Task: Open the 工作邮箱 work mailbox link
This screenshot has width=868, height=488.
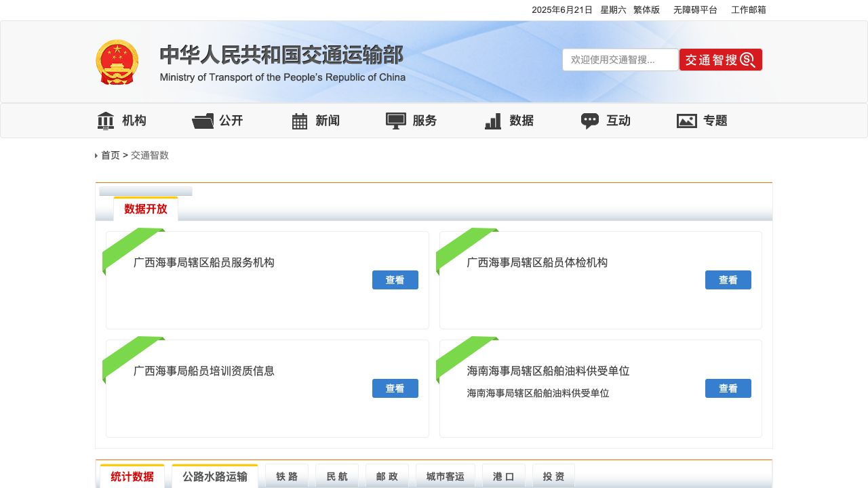Action: pos(749,10)
